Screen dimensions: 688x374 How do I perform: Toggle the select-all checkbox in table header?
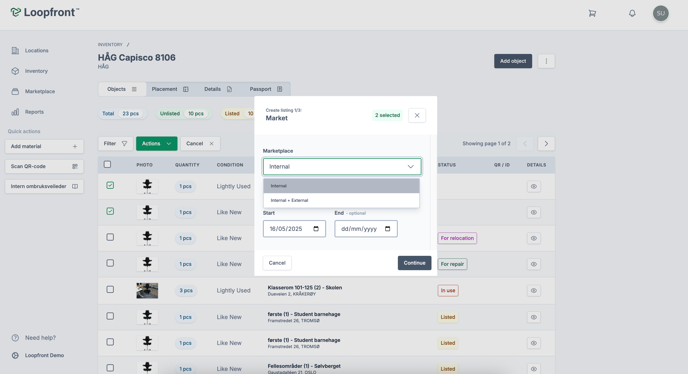pyautogui.click(x=108, y=165)
